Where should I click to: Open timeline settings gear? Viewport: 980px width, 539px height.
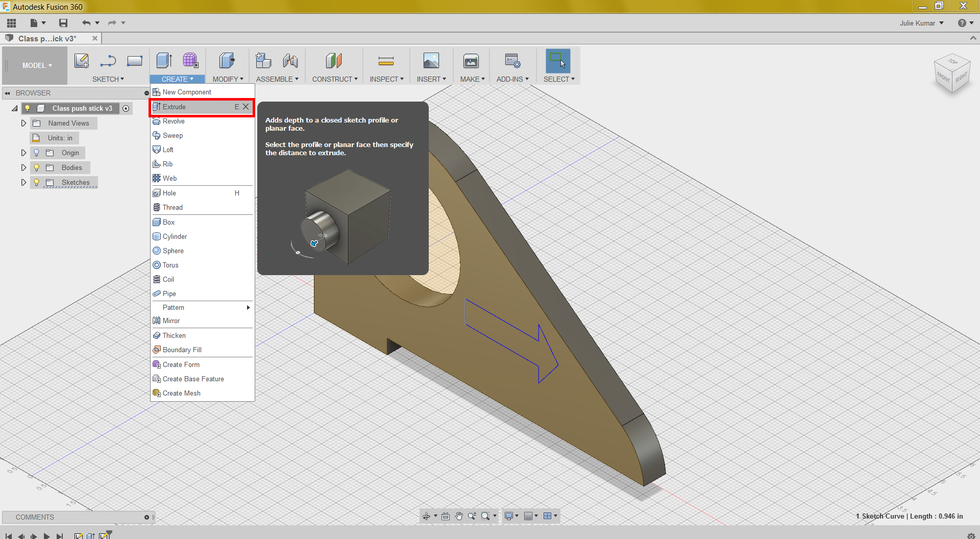pos(971,535)
